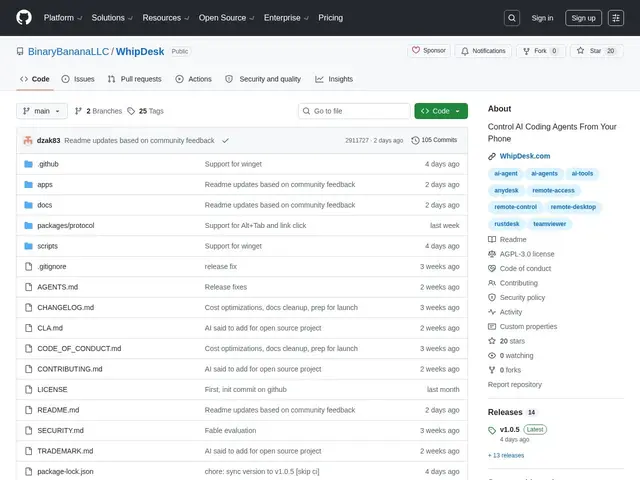
Task: Click the scripts folder icon
Action: [28, 246]
